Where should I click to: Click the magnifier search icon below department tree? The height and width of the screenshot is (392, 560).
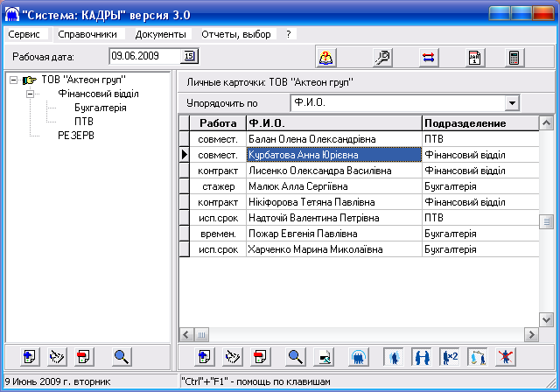tap(122, 356)
